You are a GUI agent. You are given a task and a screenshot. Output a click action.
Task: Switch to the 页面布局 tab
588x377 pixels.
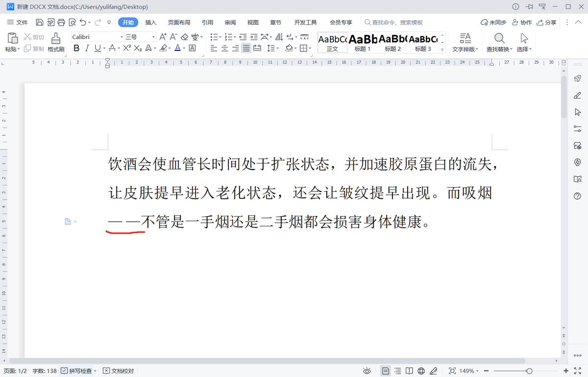(179, 23)
